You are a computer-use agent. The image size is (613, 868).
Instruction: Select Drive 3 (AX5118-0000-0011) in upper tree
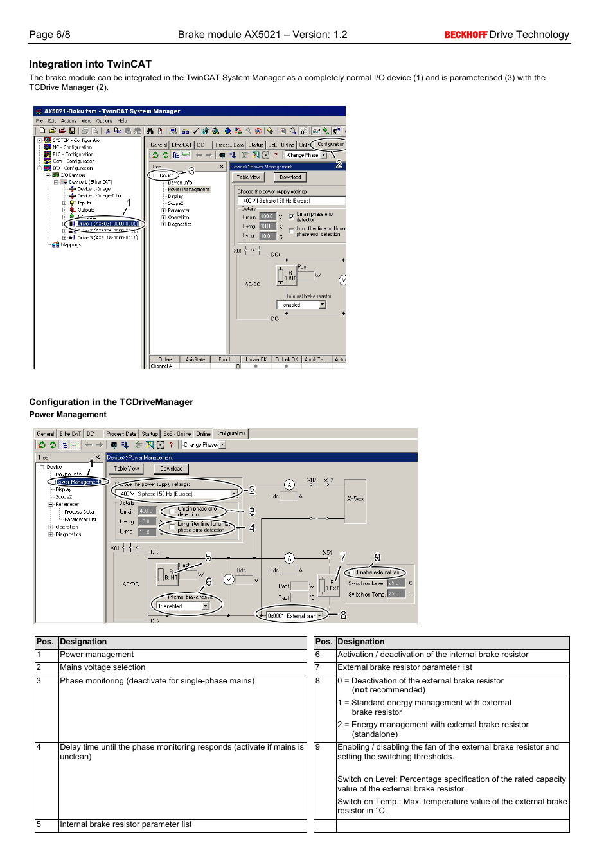(107, 237)
